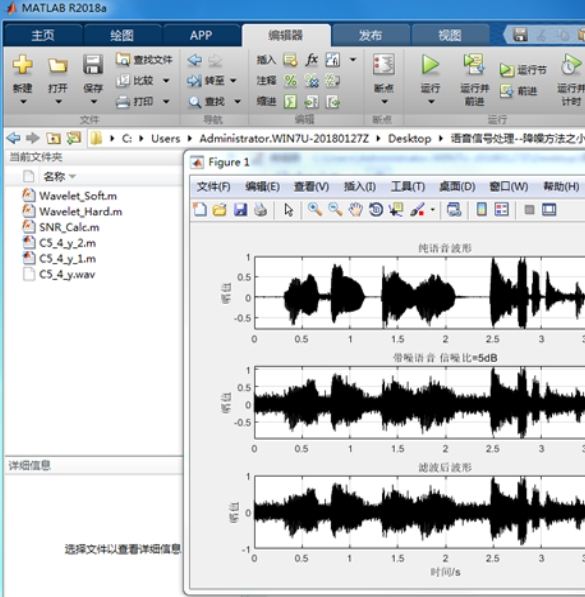Click the fx insert function icon

312,59
